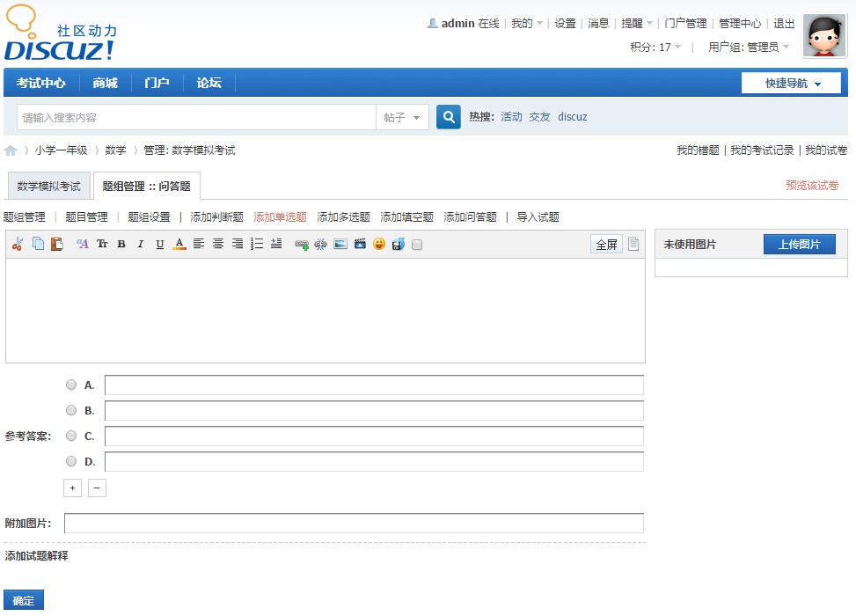The height and width of the screenshot is (616, 856).
Task: Click the 上传图片 upload button
Action: tap(799, 245)
